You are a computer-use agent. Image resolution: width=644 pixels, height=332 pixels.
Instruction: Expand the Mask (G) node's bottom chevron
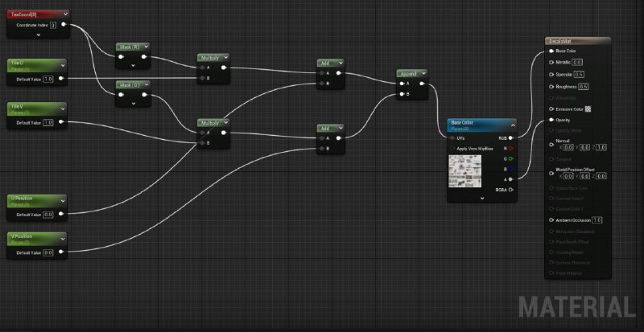coord(133,104)
